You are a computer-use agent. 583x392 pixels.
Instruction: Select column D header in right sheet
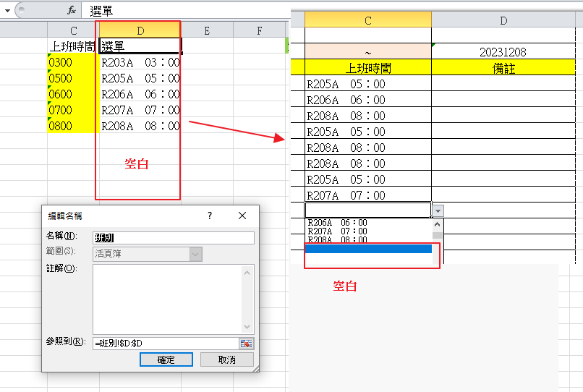click(x=503, y=20)
